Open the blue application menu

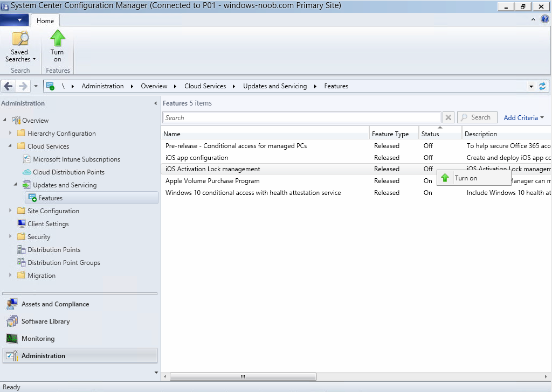click(x=15, y=20)
